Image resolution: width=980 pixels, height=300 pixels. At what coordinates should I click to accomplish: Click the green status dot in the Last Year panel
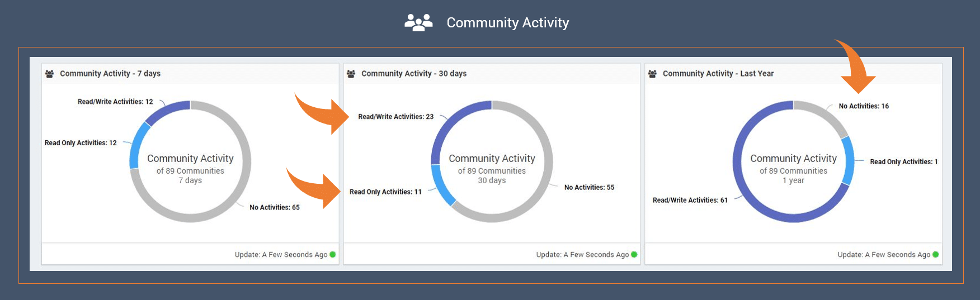pos(936,255)
